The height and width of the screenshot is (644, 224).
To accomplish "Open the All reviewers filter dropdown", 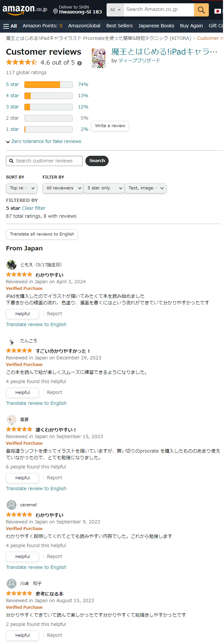I will (x=63, y=188).
